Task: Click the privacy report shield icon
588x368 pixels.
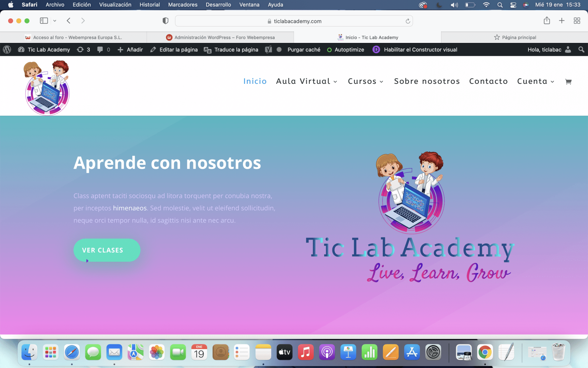Action: 165,21
